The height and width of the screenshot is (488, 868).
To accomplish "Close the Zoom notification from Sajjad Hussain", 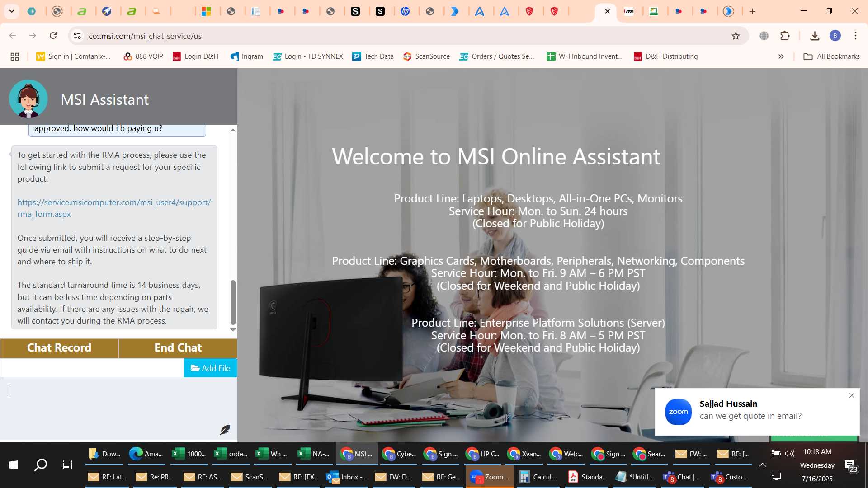I will pos(852,395).
